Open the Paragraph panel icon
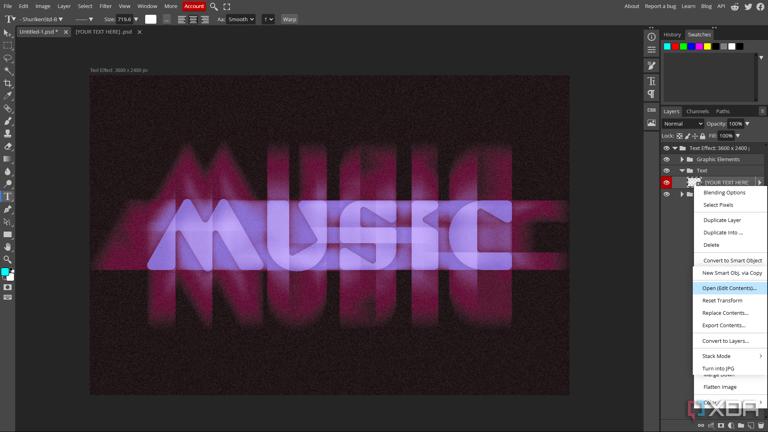 pos(651,94)
